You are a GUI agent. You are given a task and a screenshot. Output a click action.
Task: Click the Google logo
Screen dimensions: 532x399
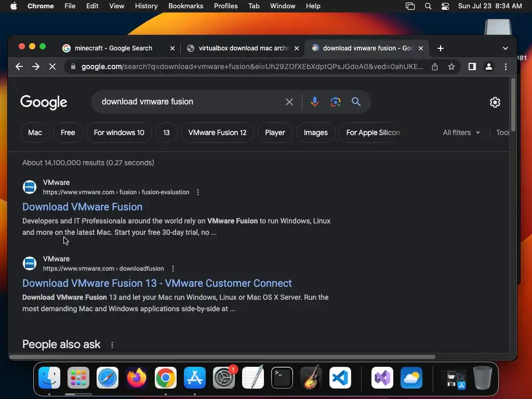pyautogui.click(x=44, y=102)
